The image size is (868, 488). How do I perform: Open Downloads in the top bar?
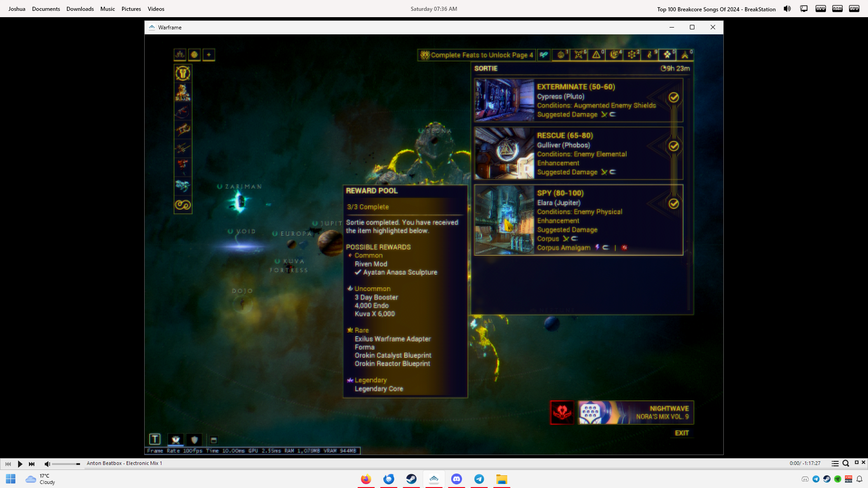pyautogui.click(x=80, y=9)
